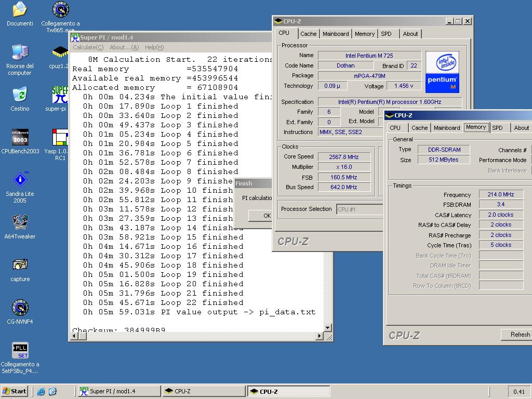Image resolution: width=532 pixels, height=399 pixels.
Task: Open Sandra Lite 2005 desktop icon
Action: tap(20, 180)
